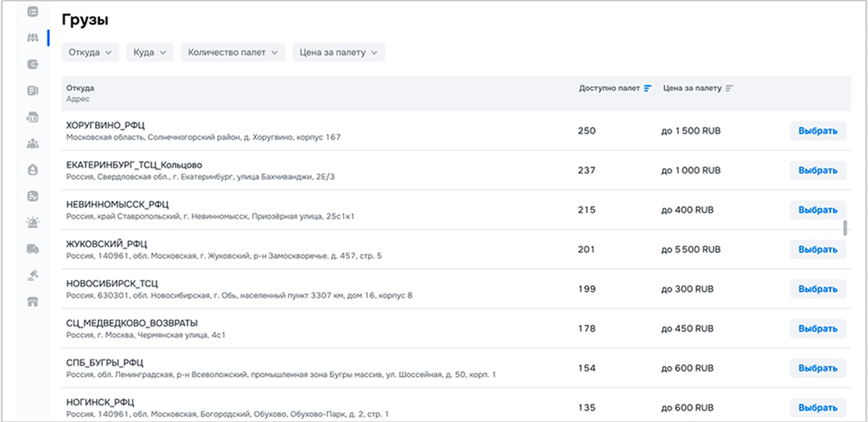Choose Выбрать for СЦ_МЕДВЕДКОВО_ВОЗВРАТЫ
Image resolution: width=868 pixels, height=422 pixels.
[818, 329]
